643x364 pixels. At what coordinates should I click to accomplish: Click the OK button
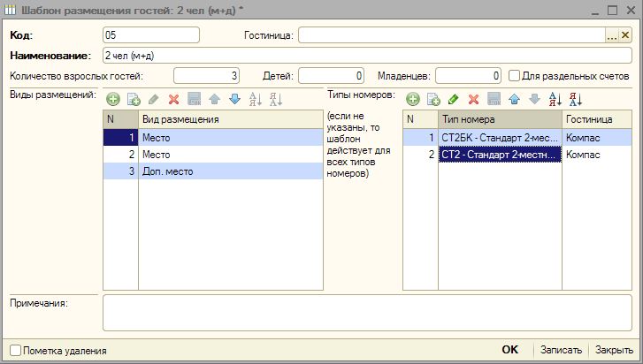510,350
